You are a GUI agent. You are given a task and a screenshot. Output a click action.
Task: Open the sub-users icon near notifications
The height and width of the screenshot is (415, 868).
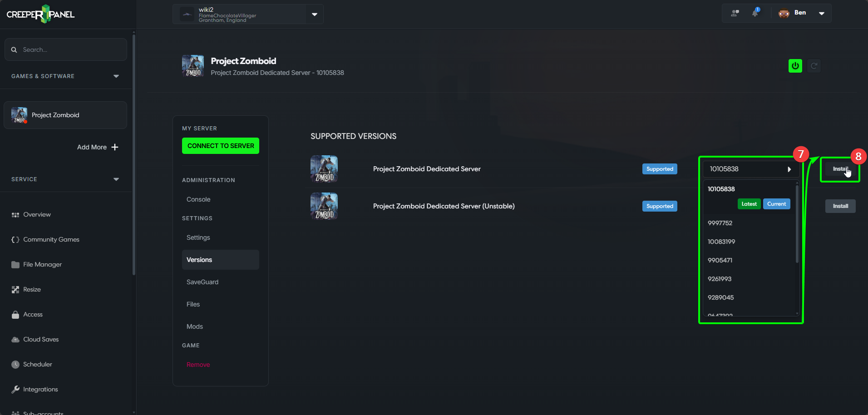pyautogui.click(x=734, y=13)
